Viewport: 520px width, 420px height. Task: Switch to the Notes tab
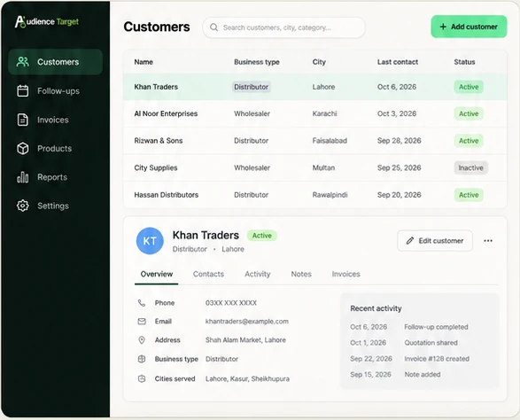(301, 274)
